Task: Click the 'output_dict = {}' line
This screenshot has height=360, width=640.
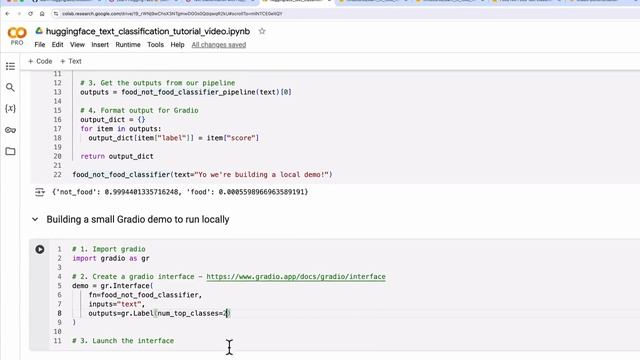Action: point(113,120)
